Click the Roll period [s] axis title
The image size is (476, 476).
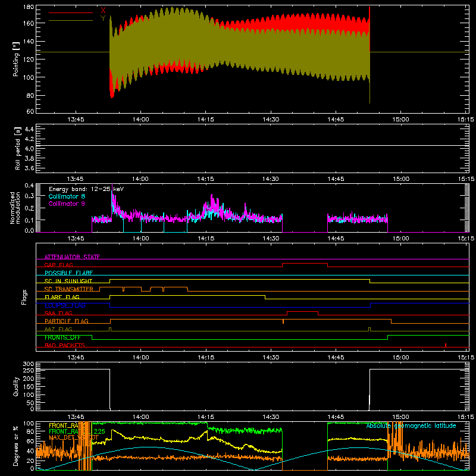point(17,148)
